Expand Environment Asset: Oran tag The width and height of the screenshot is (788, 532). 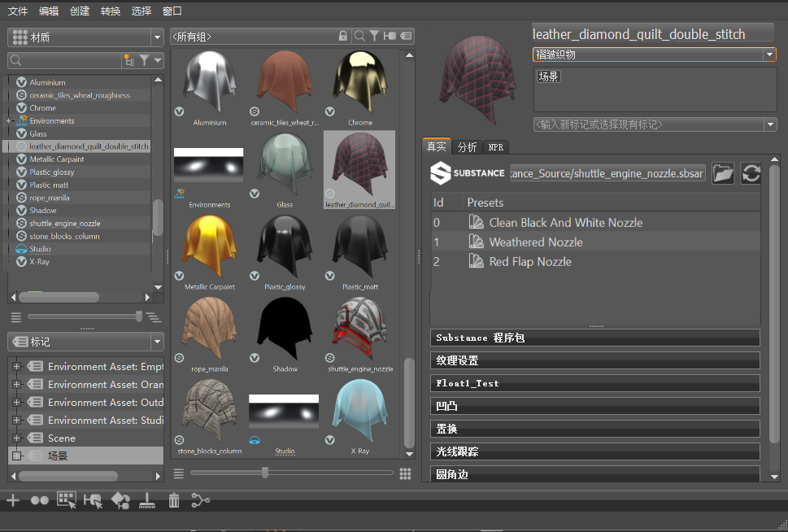(16, 384)
